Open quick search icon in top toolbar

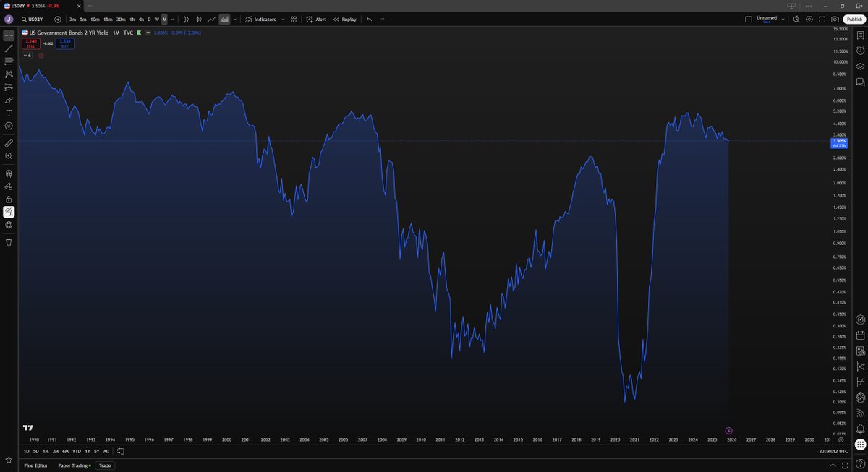pyautogui.click(x=796, y=20)
